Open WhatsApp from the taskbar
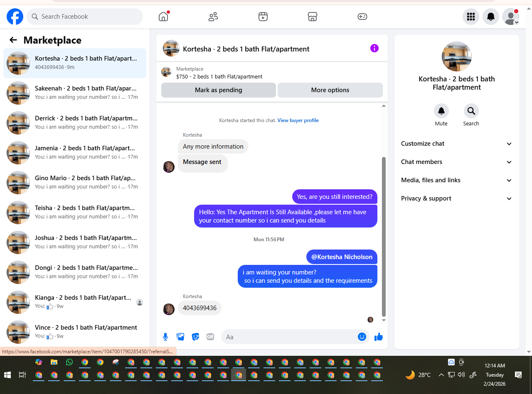 coord(69,362)
